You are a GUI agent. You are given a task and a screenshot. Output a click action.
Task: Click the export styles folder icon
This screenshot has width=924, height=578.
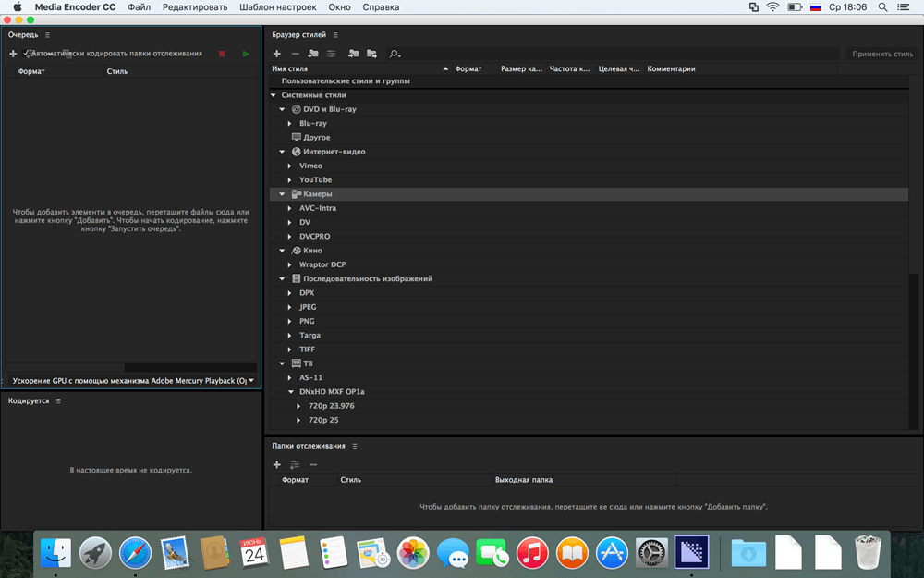pyautogui.click(x=371, y=54)
